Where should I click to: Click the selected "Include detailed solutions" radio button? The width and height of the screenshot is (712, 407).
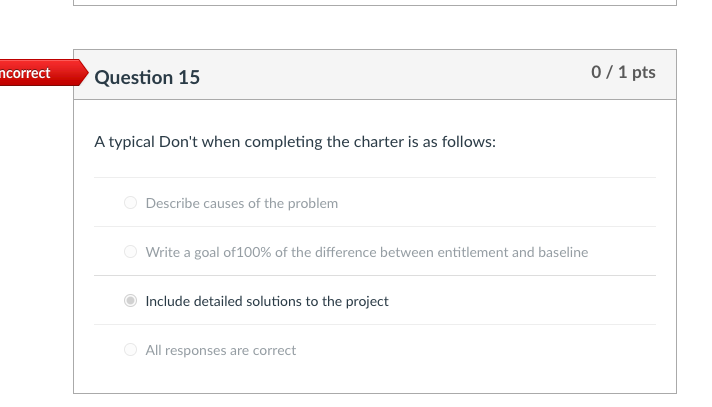coord(130,301)
